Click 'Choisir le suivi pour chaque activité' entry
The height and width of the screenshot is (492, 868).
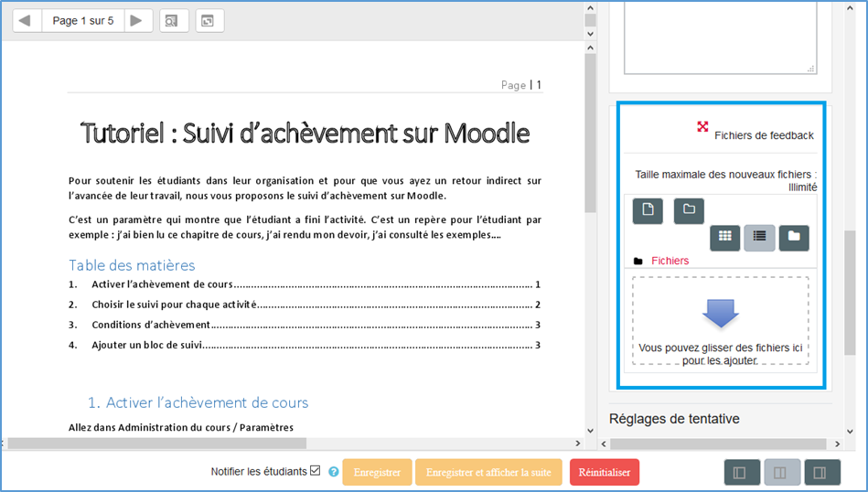pos(305,305)
